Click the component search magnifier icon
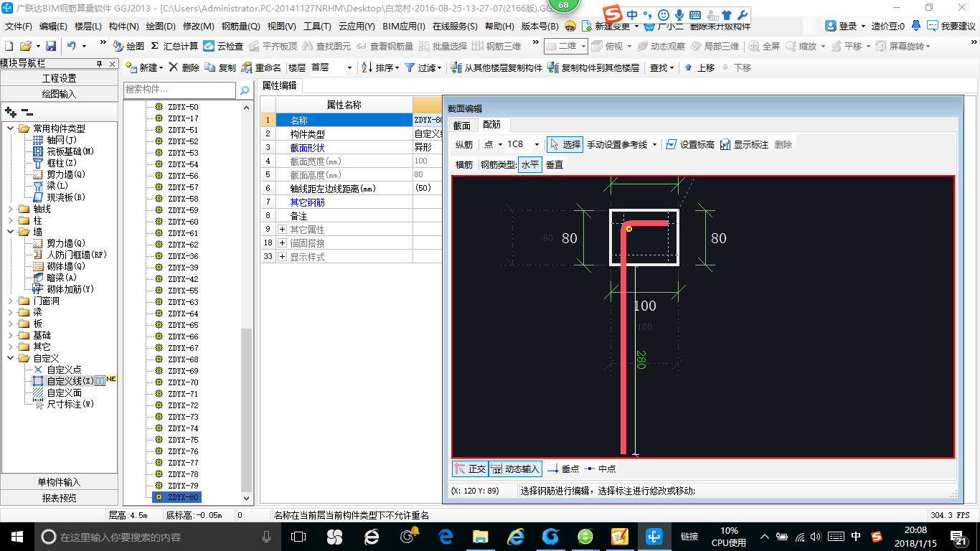The width and height of the screenshot is (980, 551). 244,90
